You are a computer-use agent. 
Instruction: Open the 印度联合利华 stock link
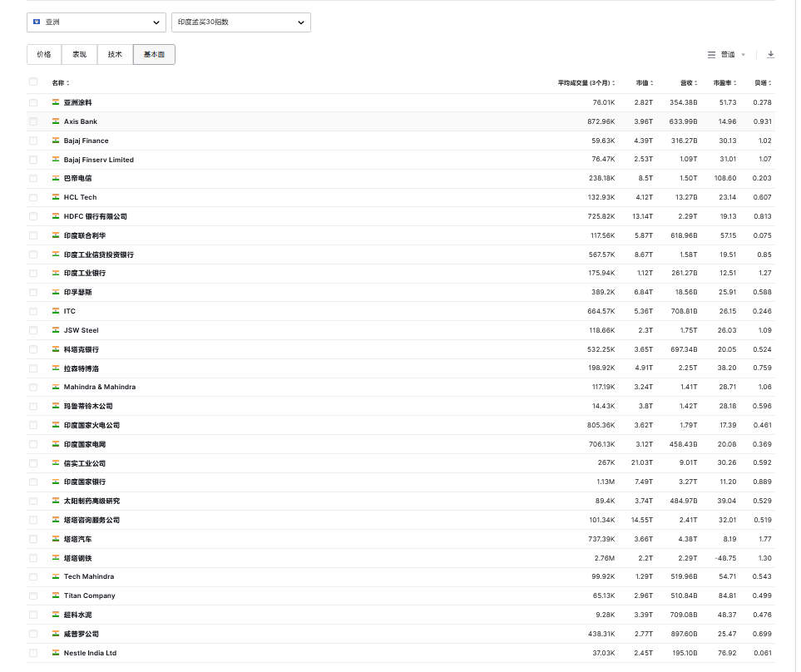[84, 235]
